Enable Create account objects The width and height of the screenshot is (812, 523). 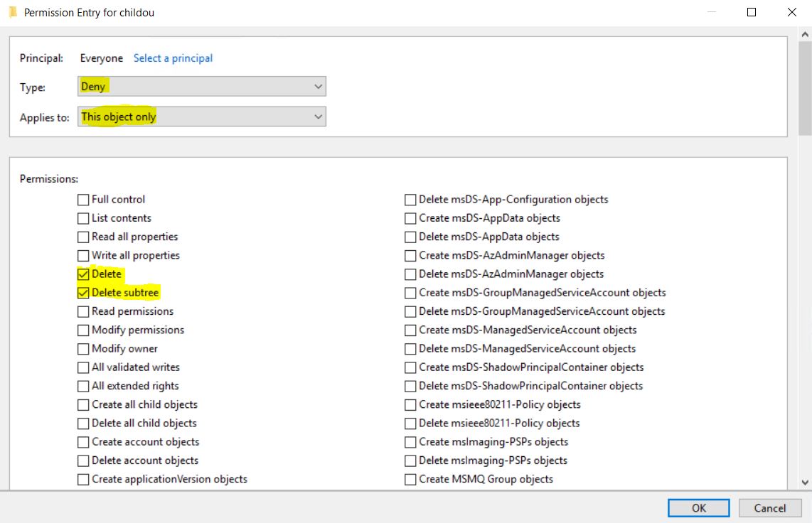coord(83,442)
